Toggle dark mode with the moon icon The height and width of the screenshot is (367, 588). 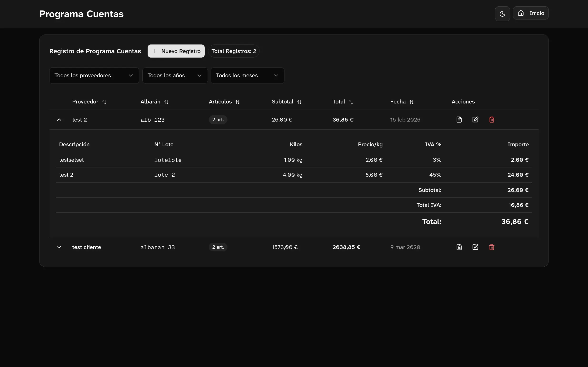[x=502, y=14]
